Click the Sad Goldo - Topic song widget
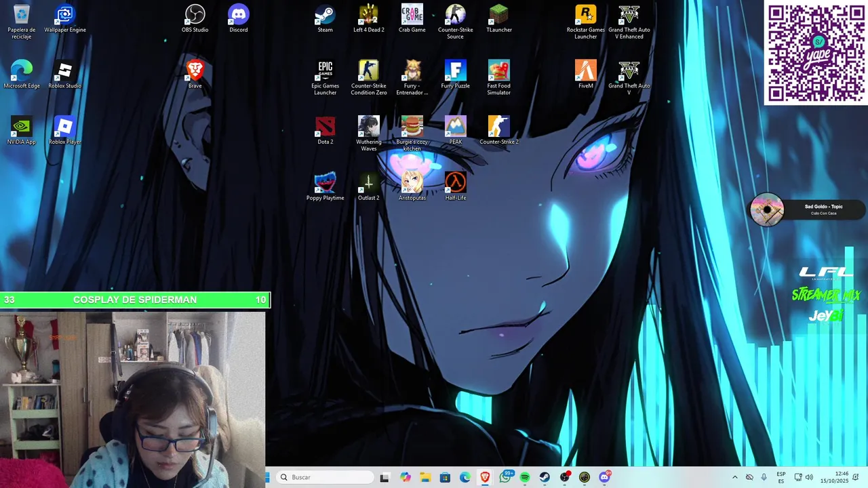 (807, 209)
